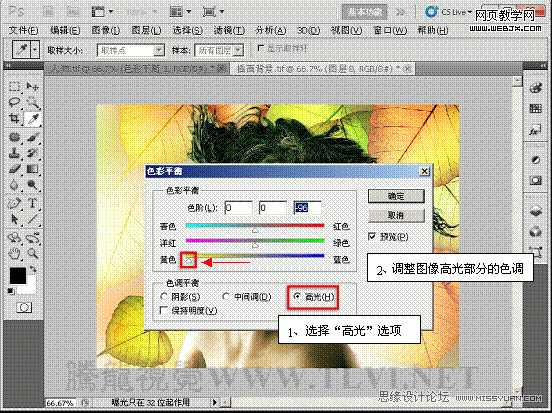Select the Horizontal Type tool
The image size is (552, 413).
tap(33, 203)
